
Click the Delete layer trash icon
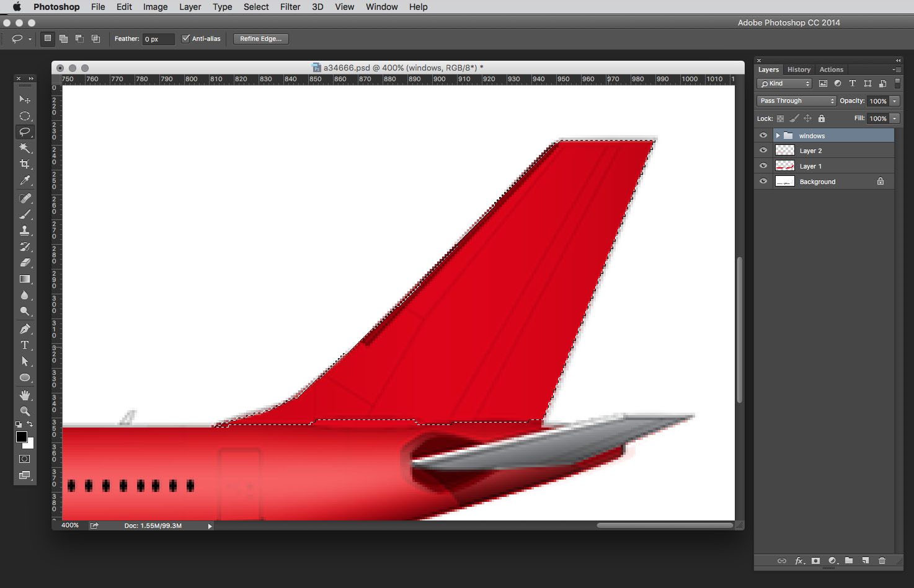[x=882, y=561]
